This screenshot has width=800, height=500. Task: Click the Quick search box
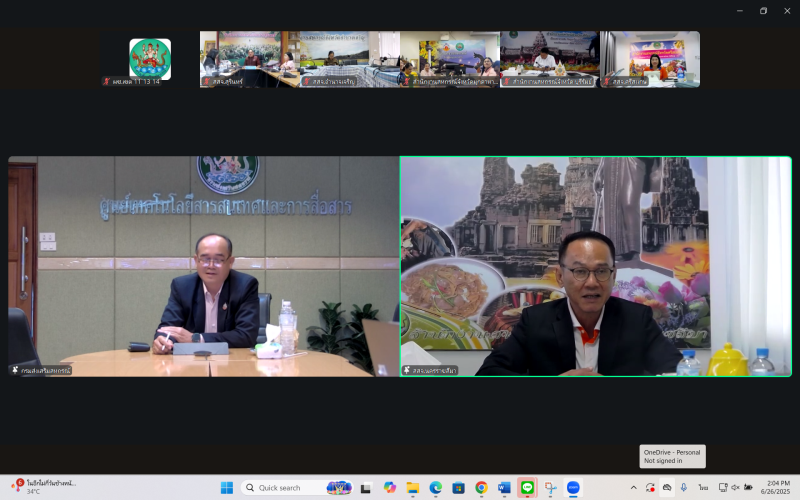click(x=297, y=488)
